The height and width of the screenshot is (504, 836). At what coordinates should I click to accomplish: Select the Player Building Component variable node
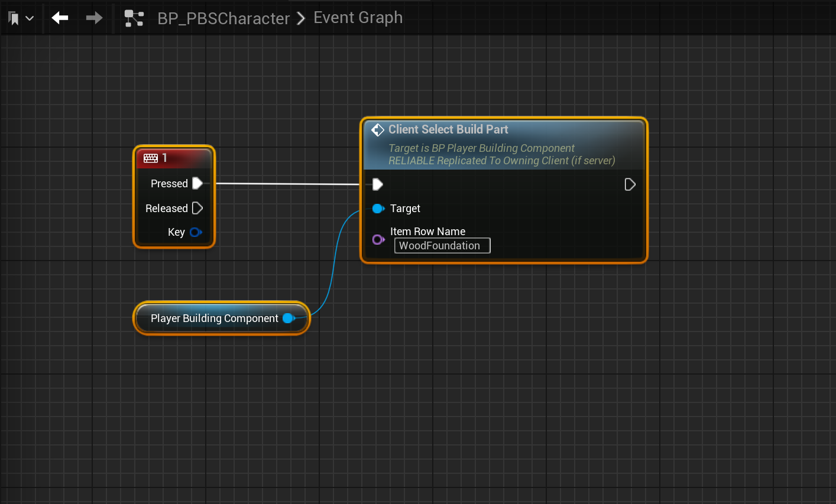pos(214,318)
